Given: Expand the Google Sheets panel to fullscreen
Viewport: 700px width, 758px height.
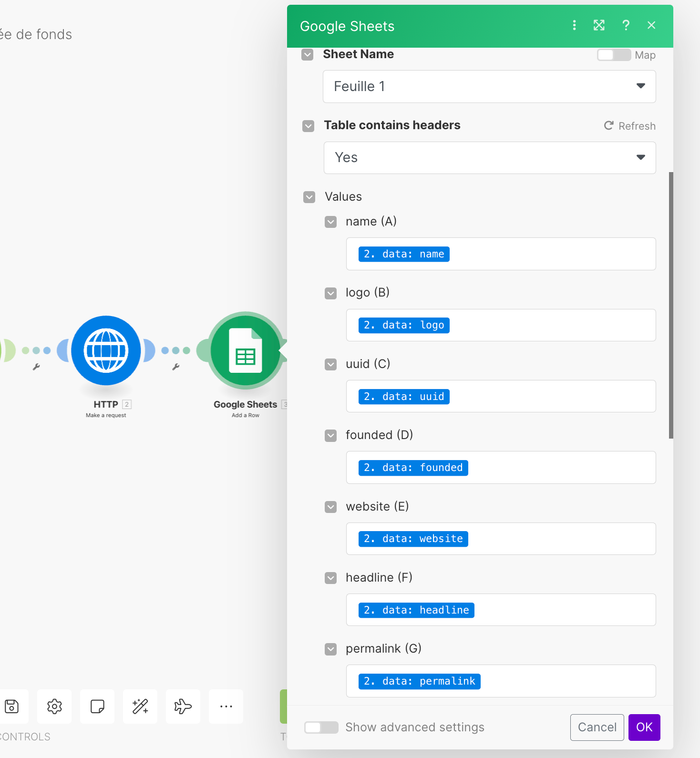Looking at the screenshot, I should point(599,25).
